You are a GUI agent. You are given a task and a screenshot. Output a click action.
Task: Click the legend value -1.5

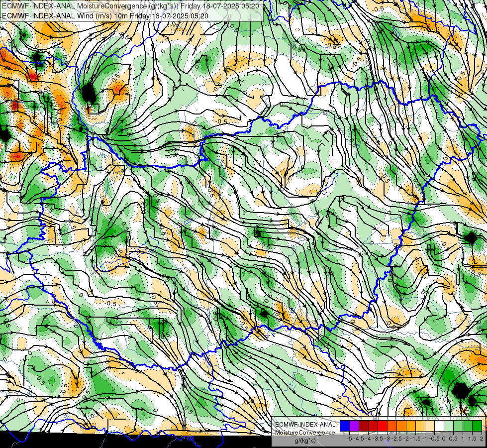[x=415, y=439]
